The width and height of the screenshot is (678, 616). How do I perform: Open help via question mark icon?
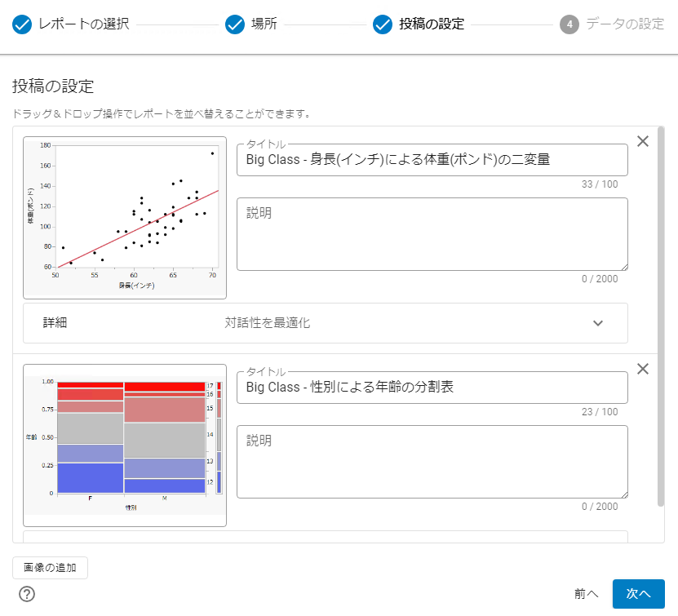tap(27, 593)
